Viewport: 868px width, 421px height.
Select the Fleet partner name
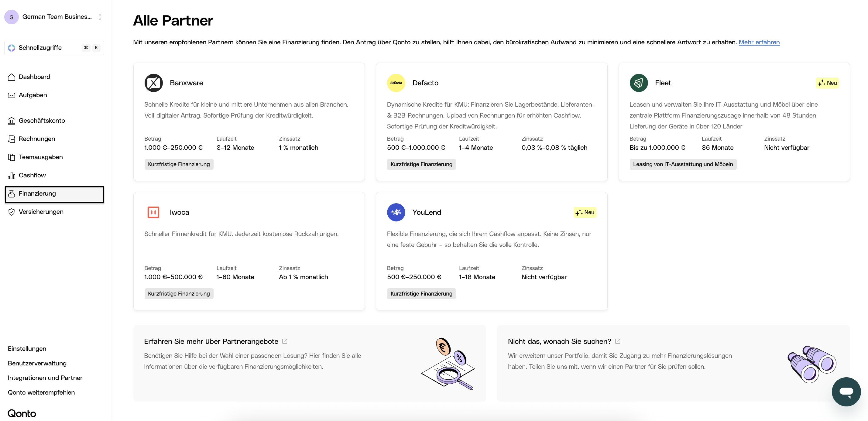pyautogui.click(x=663, y=83)
